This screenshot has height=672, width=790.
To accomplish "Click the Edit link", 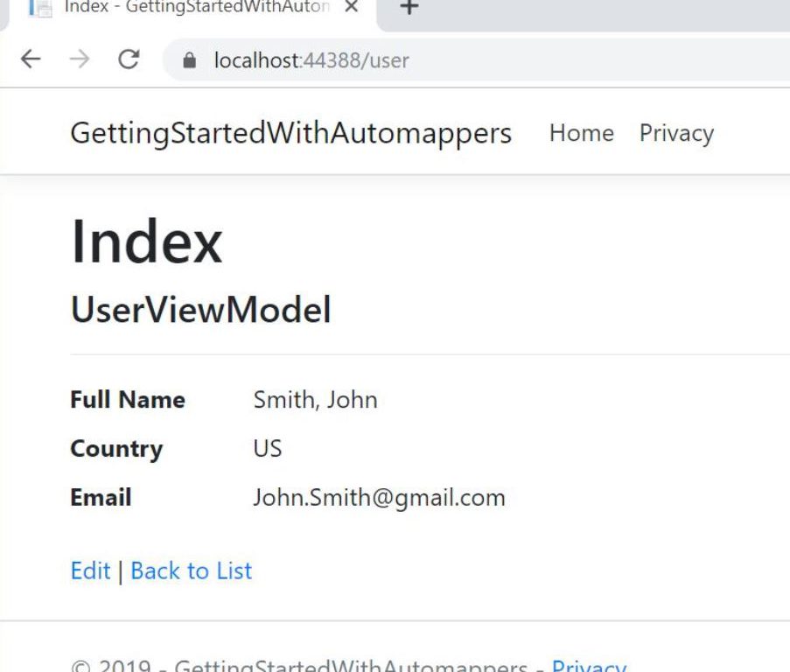I will click(x=90, y=570).
